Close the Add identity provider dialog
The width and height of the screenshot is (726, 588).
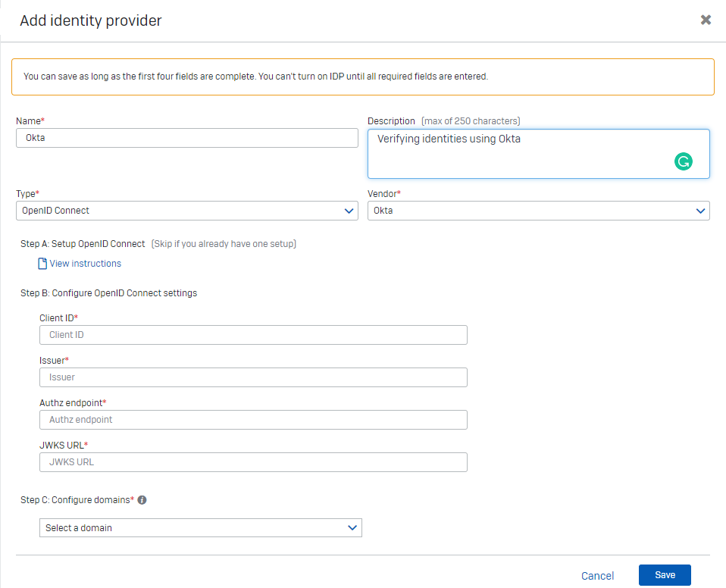click(x=706, y=20)
